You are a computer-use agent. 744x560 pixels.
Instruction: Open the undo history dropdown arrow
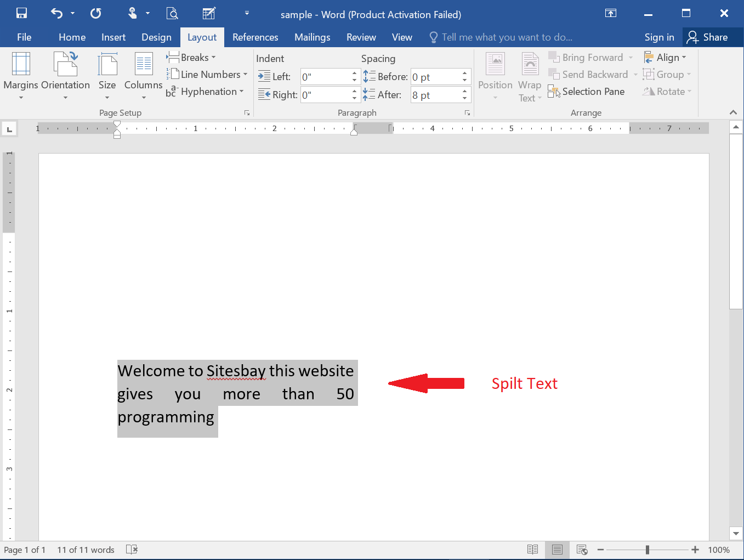72,13
